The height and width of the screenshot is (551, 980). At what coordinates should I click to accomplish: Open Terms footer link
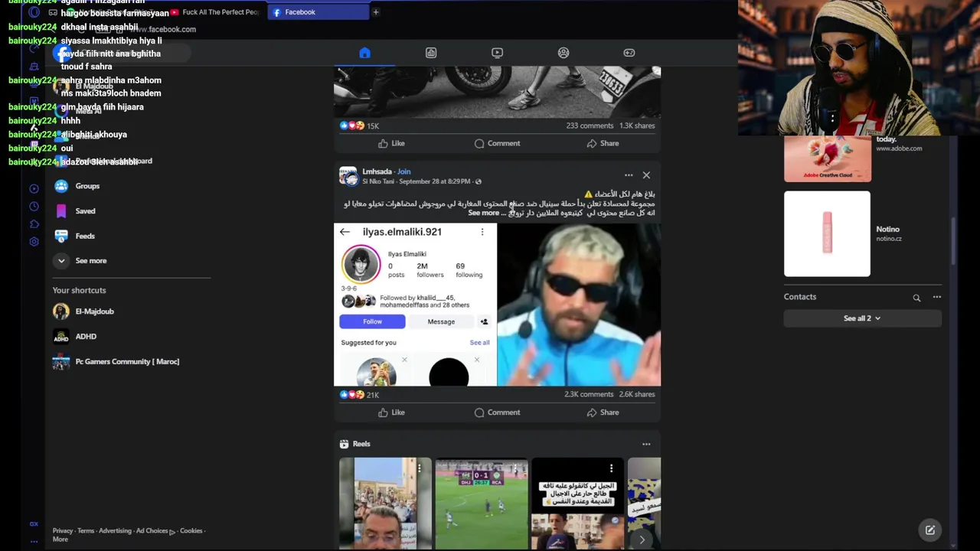click(86, 531)
